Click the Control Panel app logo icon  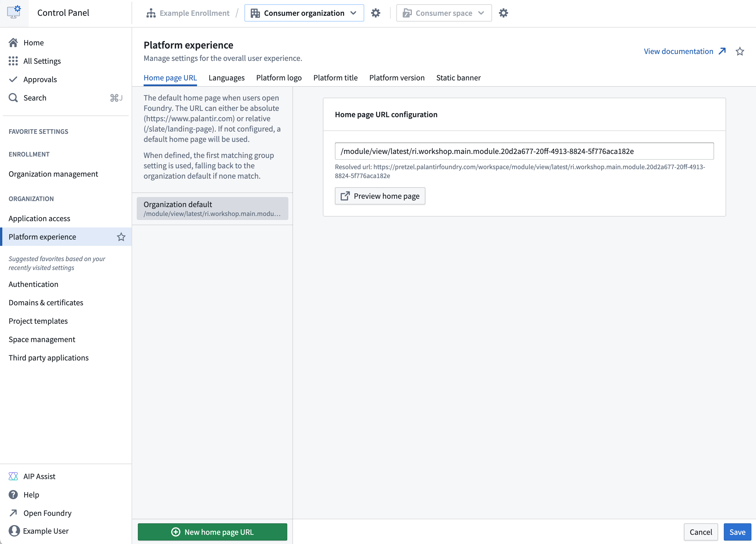pyautogui.click(x=14, y=12)
